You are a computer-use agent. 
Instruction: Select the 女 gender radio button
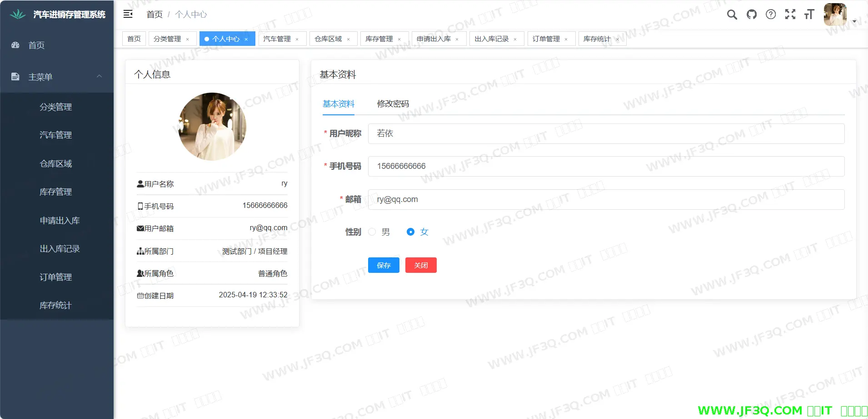(x=410, y=232)
